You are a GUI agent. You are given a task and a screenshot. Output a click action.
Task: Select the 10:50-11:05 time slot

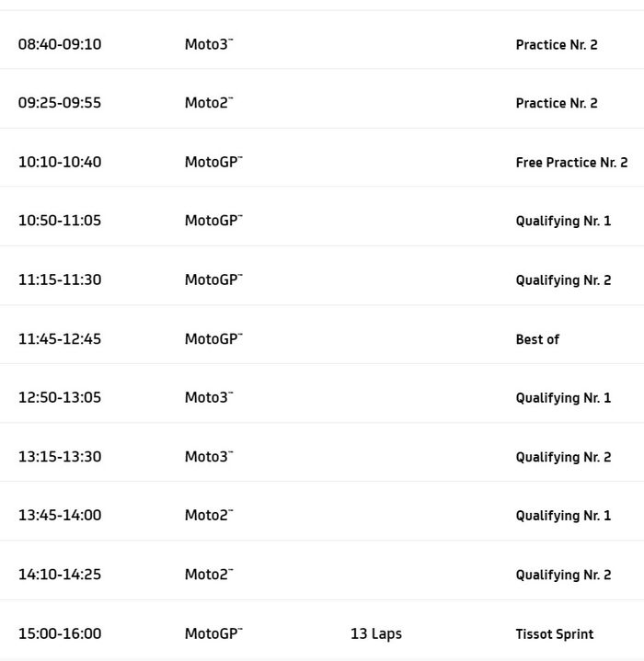pos(60,221)
